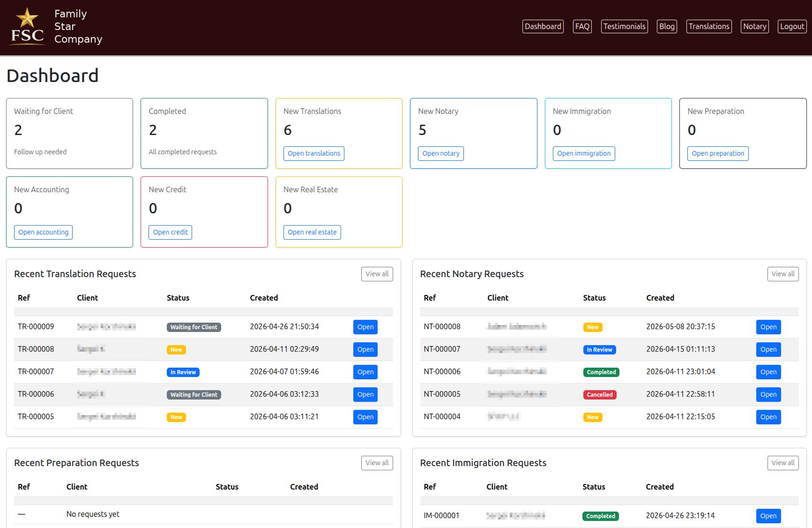Click the Open accounting button
Image resolution: width=812 pixels, height=528 pixels.
coord(43,232)
